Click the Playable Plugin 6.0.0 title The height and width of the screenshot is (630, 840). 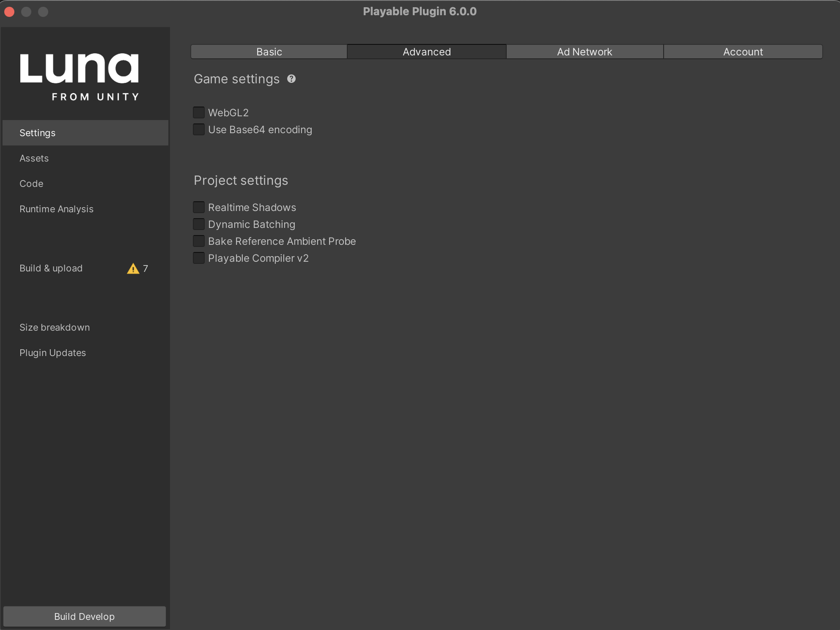pos(420,11)
